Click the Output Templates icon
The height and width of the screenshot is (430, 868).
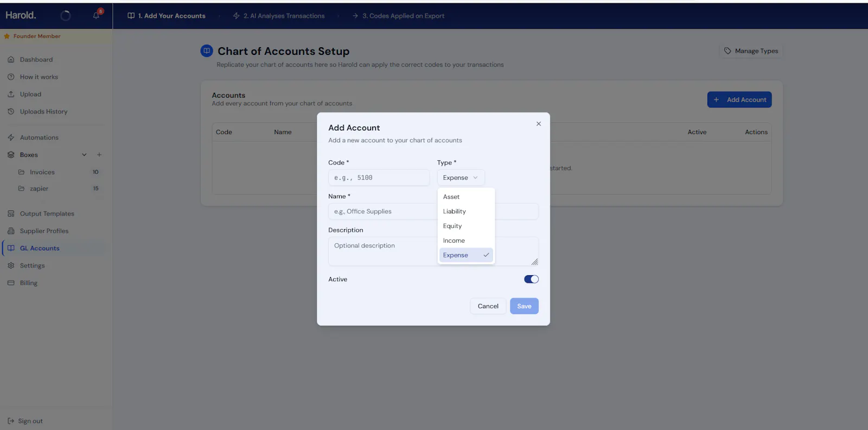[11, 214]
